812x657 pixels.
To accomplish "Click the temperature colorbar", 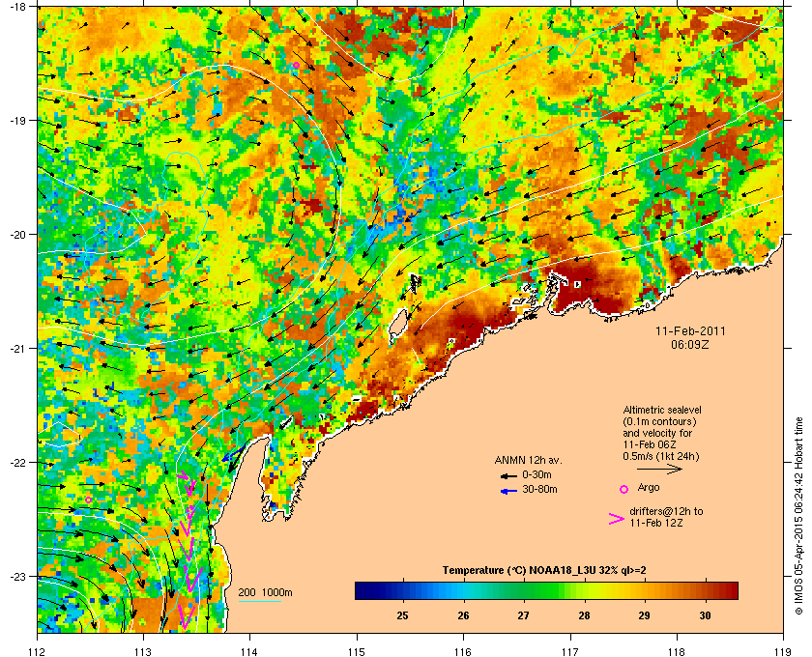I will point(546,590).
